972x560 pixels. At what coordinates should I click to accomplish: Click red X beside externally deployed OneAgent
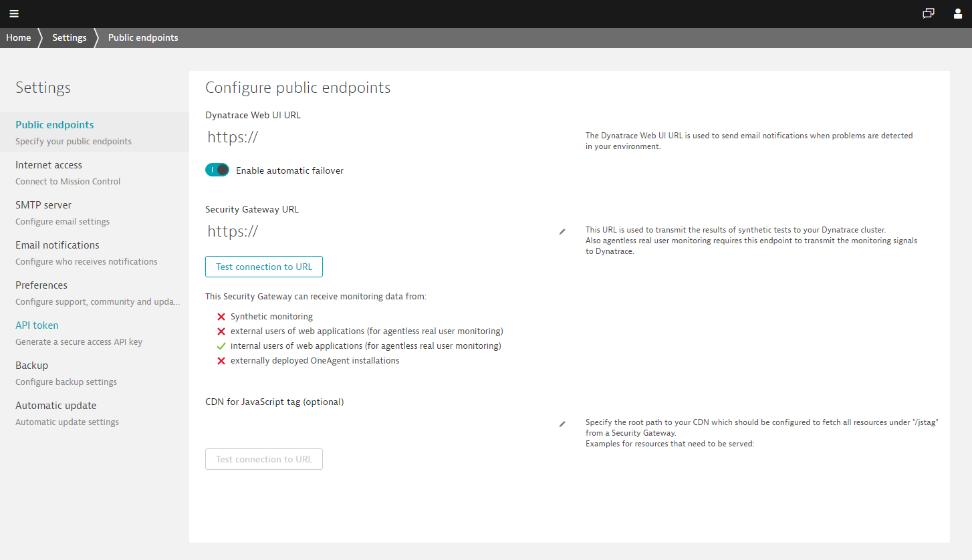221,361
